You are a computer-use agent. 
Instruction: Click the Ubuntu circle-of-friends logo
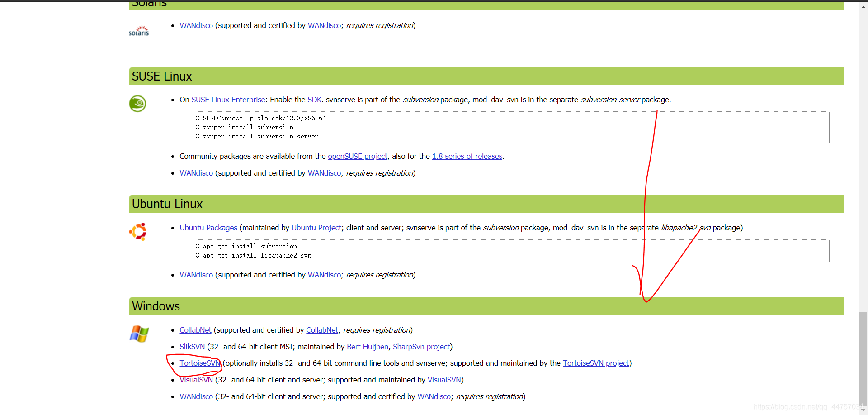[138, 231]
